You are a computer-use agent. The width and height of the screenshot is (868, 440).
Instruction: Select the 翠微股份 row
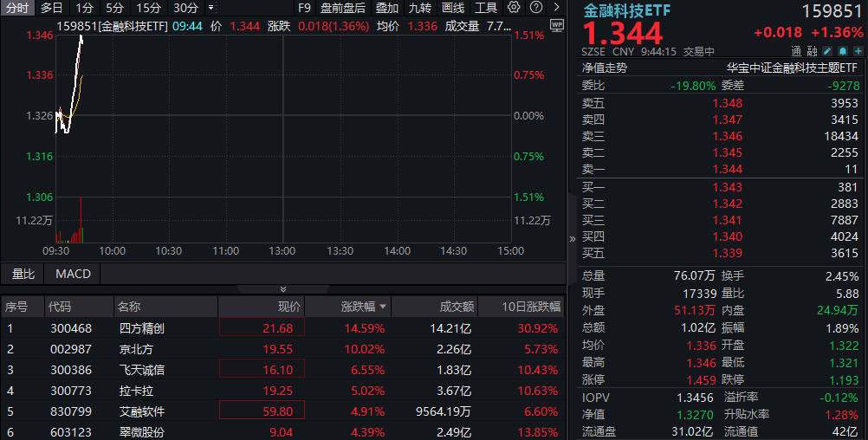pyautogui.click(x=283, y=431)
